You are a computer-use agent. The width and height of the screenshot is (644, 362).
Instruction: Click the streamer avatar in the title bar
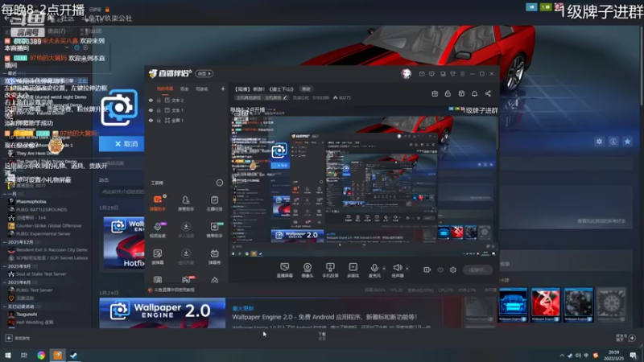(407, 73)
